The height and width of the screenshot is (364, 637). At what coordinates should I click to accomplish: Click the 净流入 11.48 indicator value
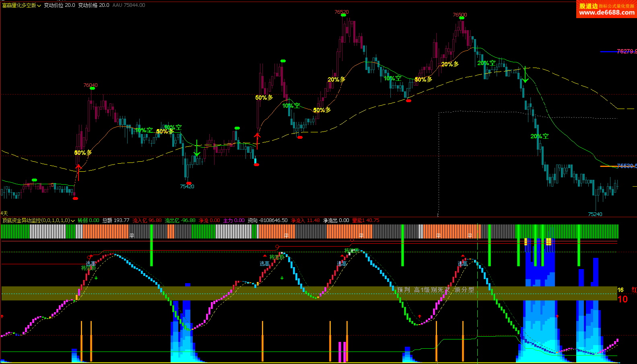tap(305, 220)
